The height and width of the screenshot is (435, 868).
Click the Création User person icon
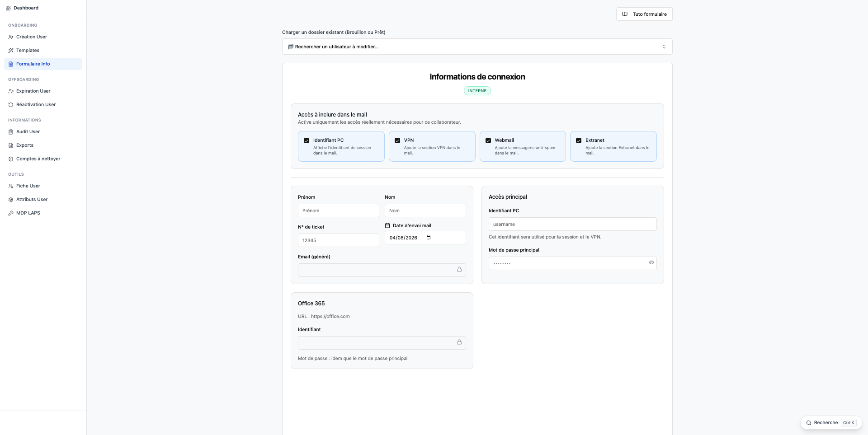coord(11,37)
